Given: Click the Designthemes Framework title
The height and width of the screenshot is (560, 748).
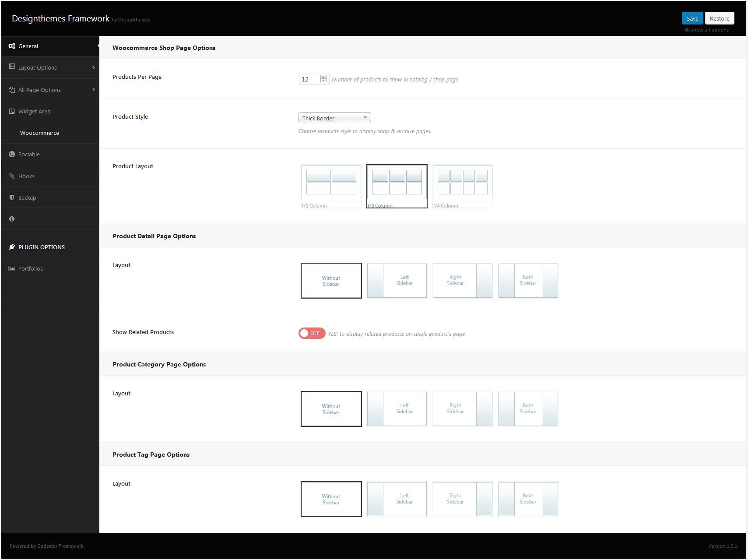Looking at the screenshot, I should 60,18.
